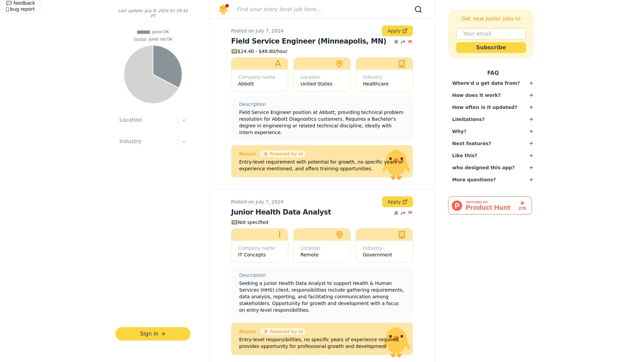Click the industry building icon on IT Concepts job
This screenshot has width=644, height=362.
point(401,235)
